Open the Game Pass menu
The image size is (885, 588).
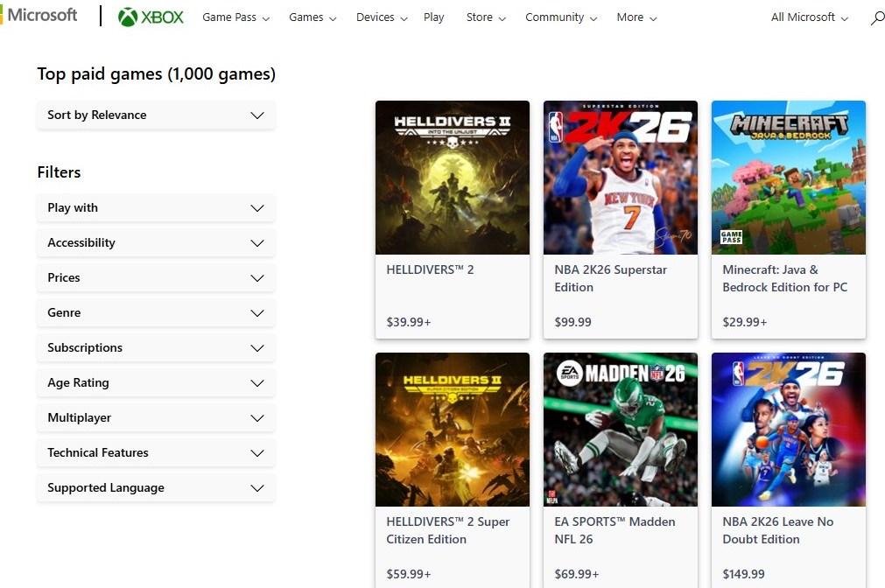[x=236, y=17]
